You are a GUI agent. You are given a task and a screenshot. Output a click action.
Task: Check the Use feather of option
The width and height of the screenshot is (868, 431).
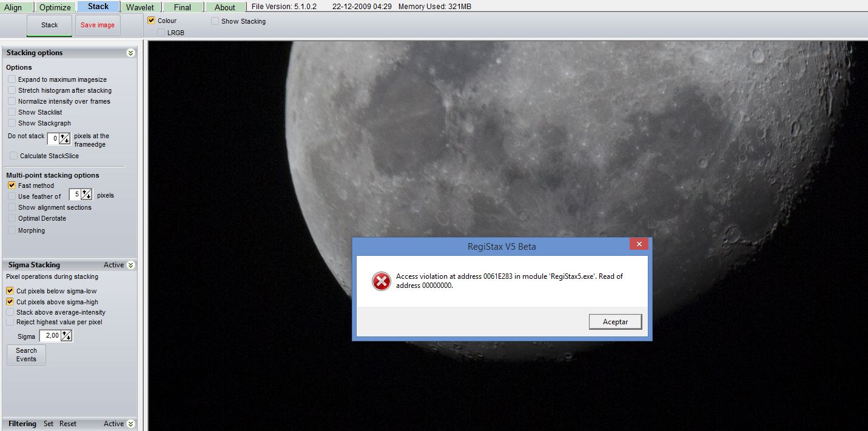[12, 196]
